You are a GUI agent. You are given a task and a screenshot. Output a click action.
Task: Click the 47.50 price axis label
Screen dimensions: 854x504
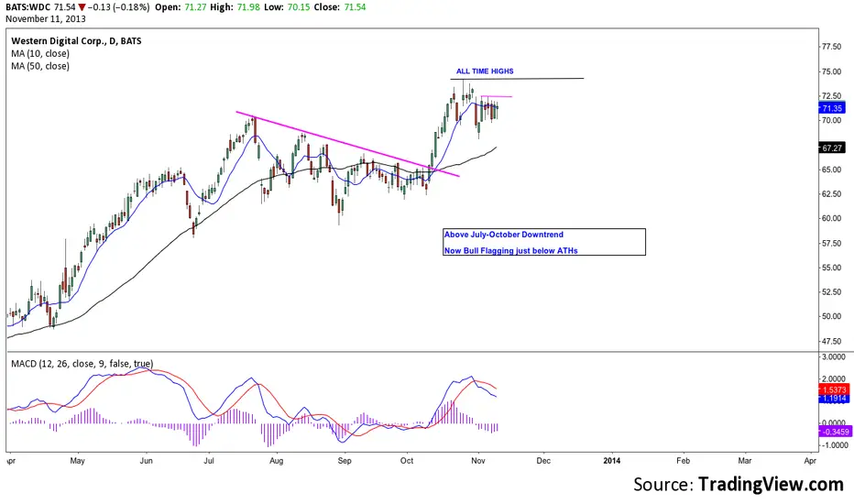pyautogui.click(x=831, y=341)
